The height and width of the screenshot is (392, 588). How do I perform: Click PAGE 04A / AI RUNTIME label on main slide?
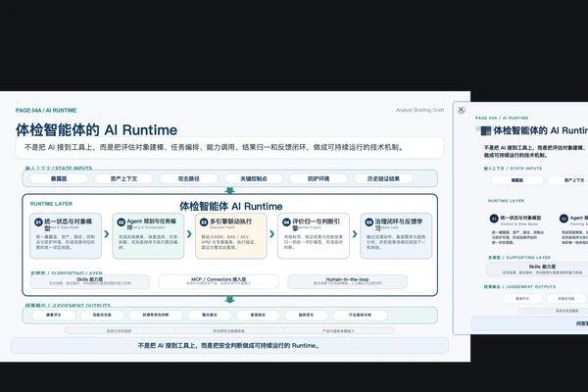point(46,111)
